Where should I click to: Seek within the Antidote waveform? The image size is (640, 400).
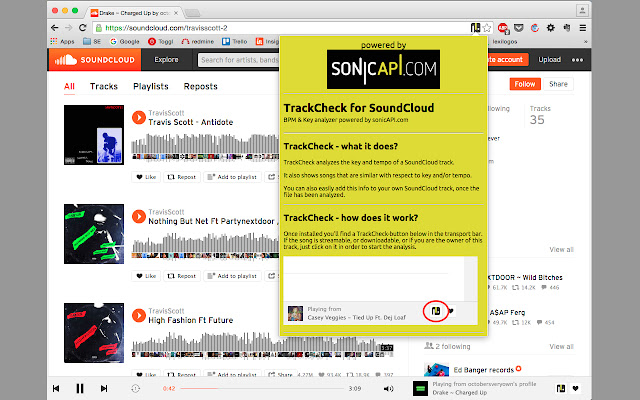coord(205,146)
